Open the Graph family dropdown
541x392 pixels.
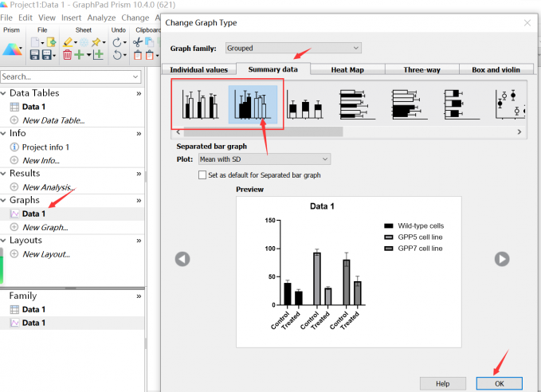(293, 48)
